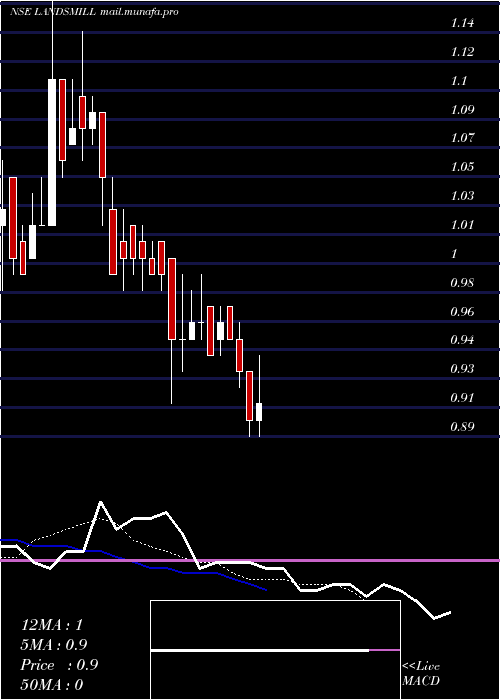Select the last white candlestick near 0.9

coord(259,412)
